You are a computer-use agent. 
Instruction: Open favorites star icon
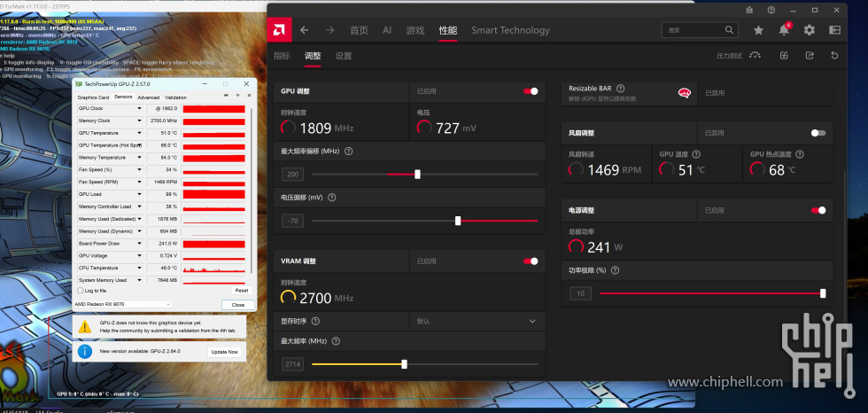(x=758, y=30)
